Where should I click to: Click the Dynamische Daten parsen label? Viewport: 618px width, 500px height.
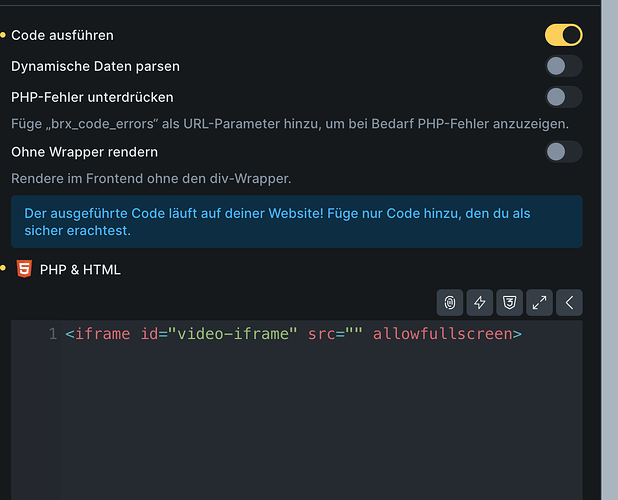(x=95, y=66)
